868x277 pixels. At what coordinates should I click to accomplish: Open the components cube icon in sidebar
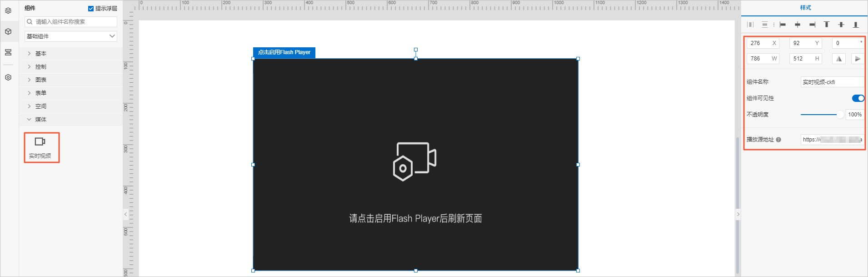(8, 31)
